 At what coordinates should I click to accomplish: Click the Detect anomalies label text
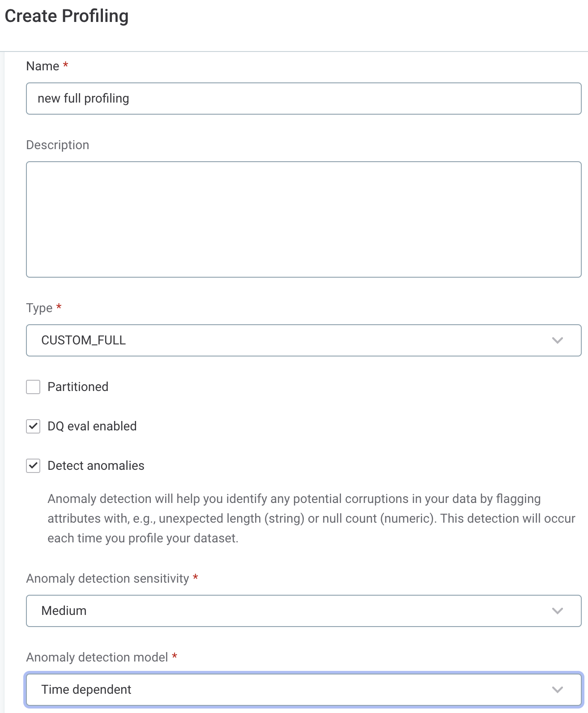click(x=96, y=466)
